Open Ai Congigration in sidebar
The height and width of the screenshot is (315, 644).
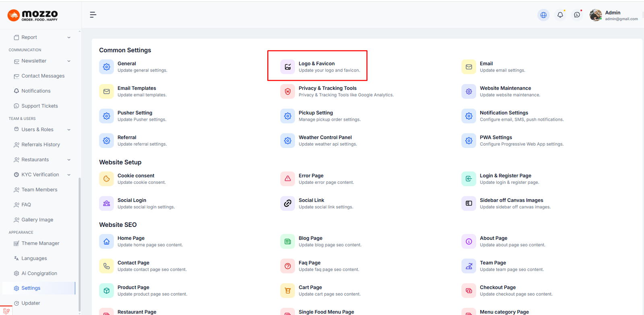coord(35,273)
